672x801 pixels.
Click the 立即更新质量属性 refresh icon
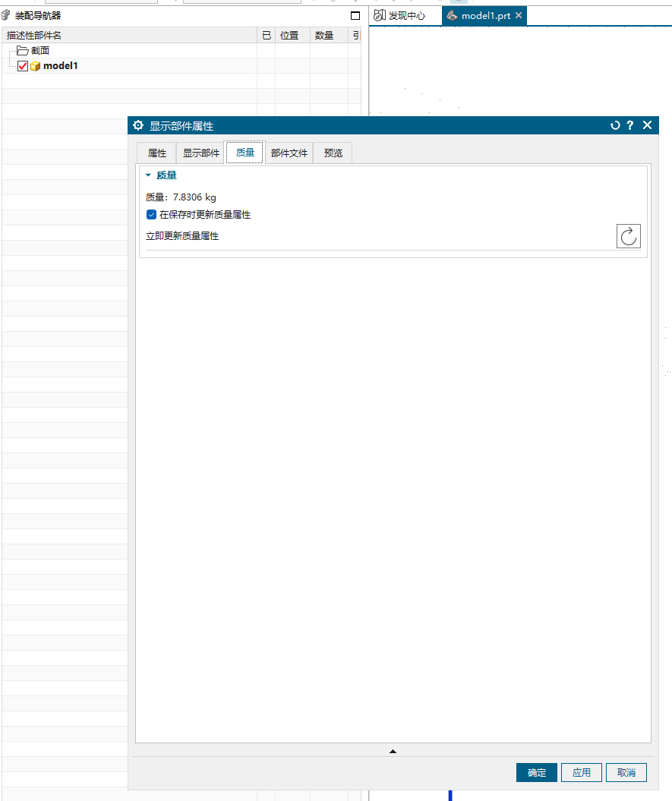click(628, 236)
